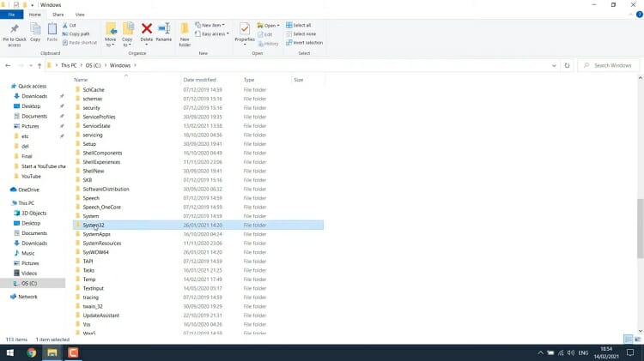Click Select all in ribbon
Viewport: 644px width, 361px height.
point(299,25)
